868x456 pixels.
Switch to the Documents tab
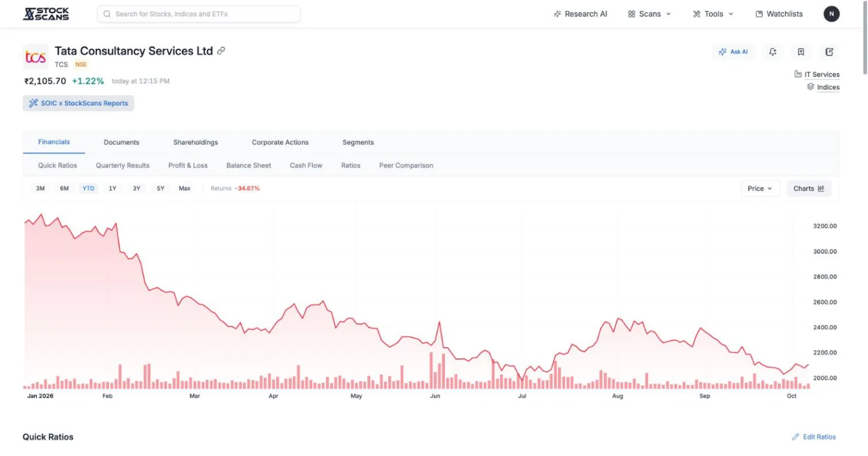[122, 143]
